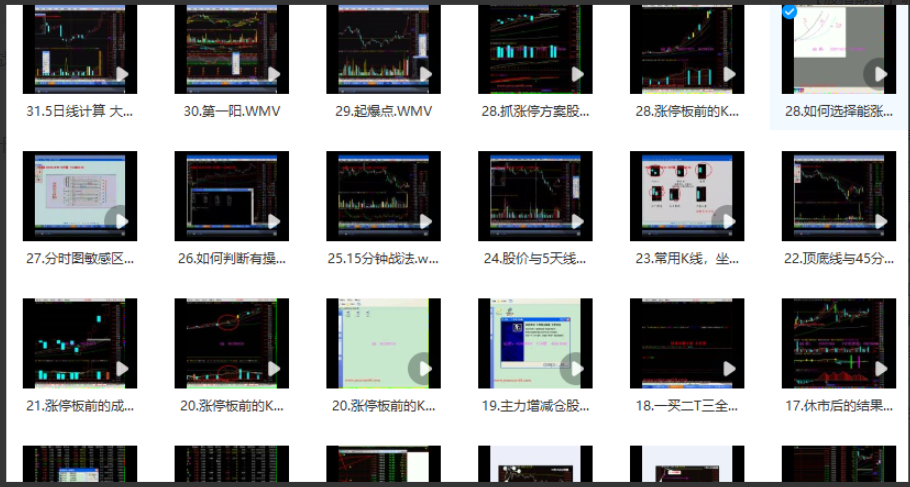Click file name text 30.第一阳.WMV

tap(231, 111)
